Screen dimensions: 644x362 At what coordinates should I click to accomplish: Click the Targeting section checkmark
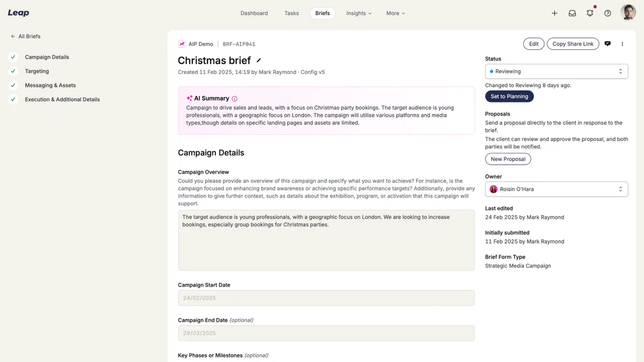tap(13, 71)
